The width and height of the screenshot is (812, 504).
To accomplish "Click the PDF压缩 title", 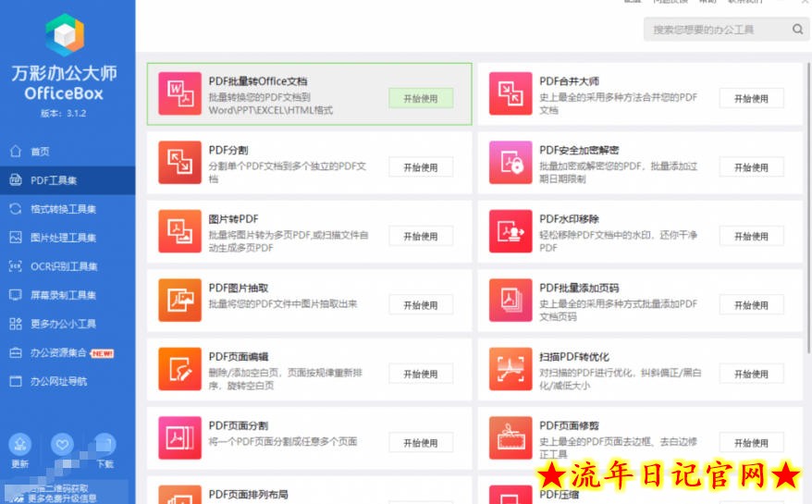I will pyautogui.click(x=560, y=494).
